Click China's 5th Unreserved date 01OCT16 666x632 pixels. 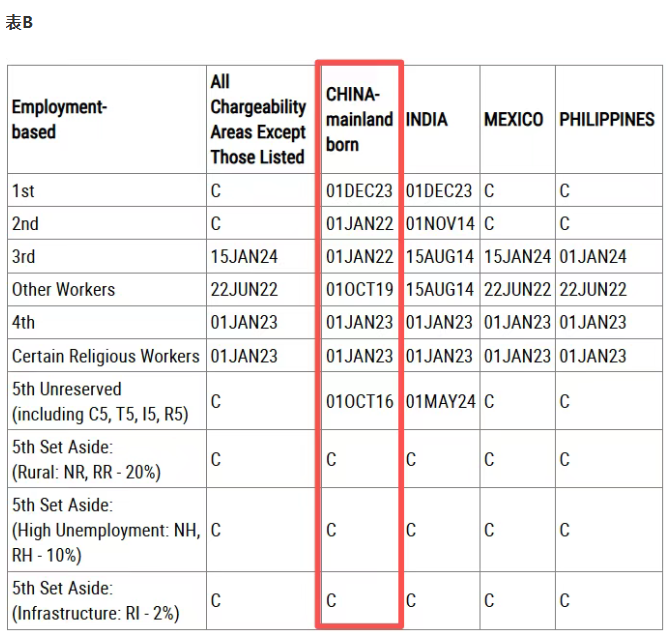point(359,402)
